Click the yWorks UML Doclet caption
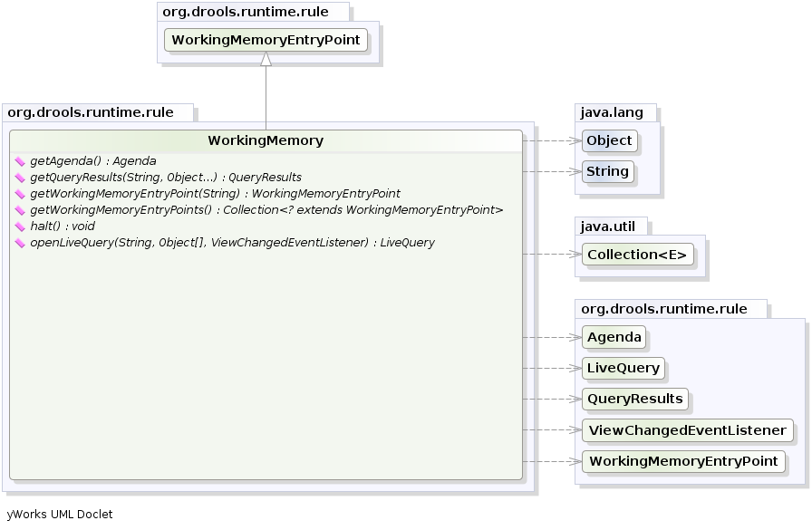This screenshot has height=530, width=812. coord(60,514)
